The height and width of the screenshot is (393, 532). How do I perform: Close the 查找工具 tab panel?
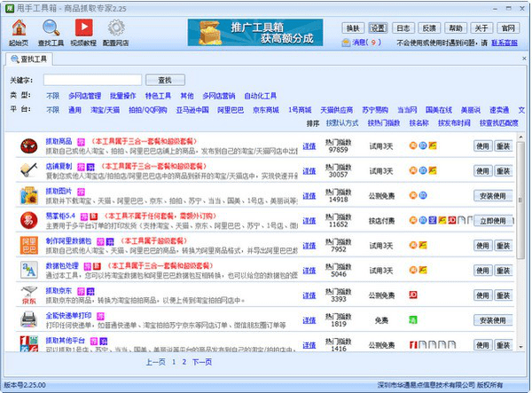click(524, 59)
